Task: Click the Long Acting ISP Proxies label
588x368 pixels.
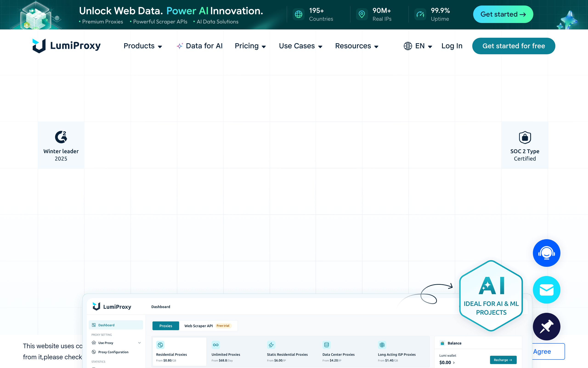Action: 396,354
